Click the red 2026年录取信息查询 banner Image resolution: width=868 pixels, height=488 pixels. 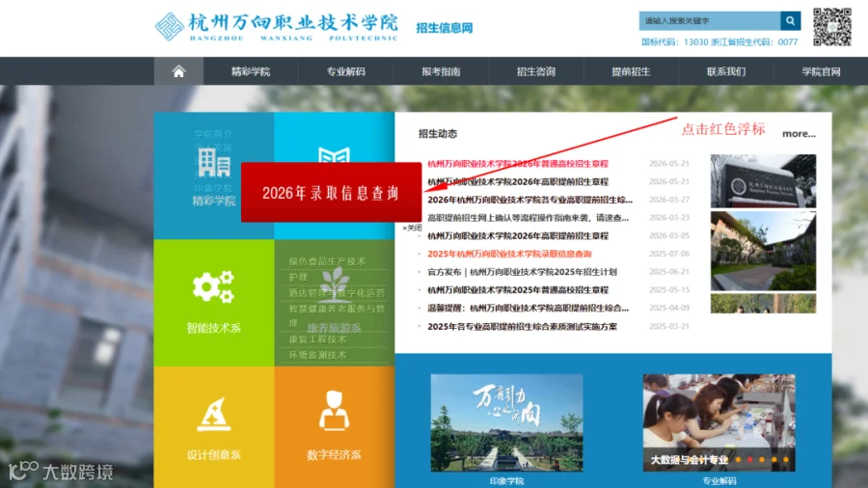tap(331, 193)
